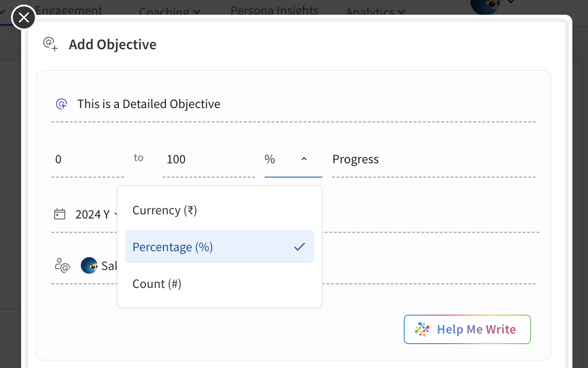Click the Add Objective target-plus icon
588x368 pixels.
click(50, 44)
